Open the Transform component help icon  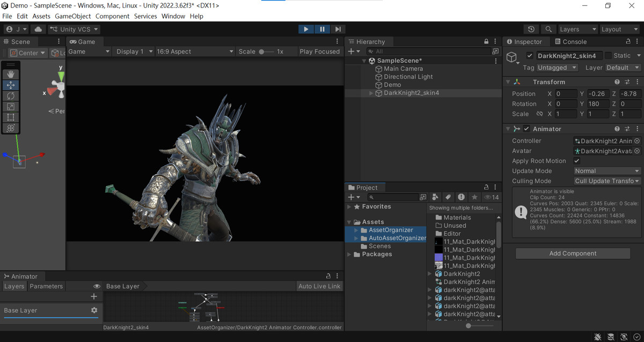pyautogui.click(x=617, y=82)
